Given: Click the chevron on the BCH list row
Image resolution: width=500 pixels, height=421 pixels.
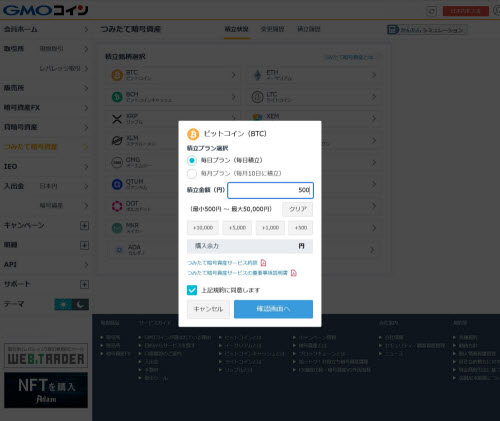Looking at the screenshot, I should pyautogui.click(x=234, y=97).
